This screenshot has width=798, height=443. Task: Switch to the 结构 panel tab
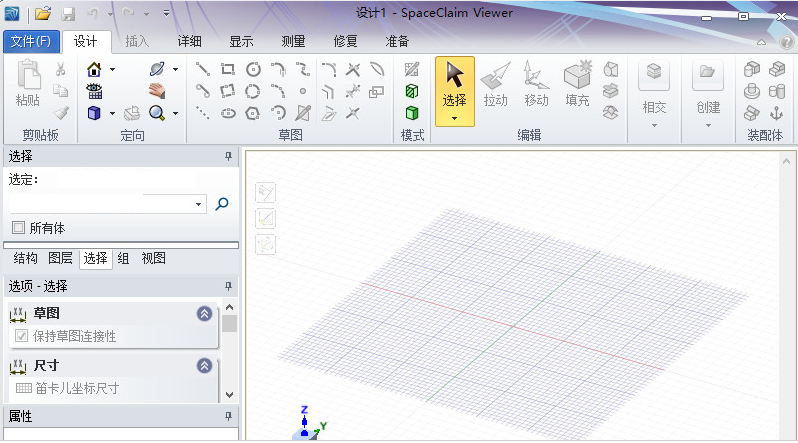pos(25,258)
